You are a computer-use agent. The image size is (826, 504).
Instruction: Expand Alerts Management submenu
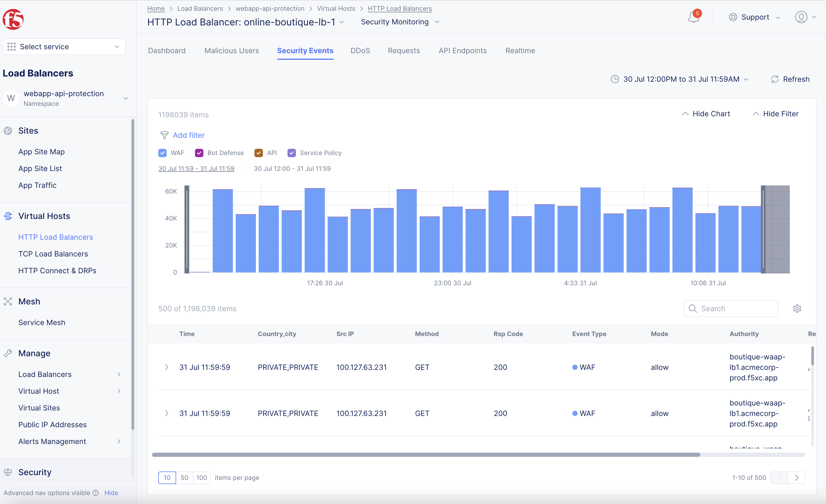[x=119, y=441]
